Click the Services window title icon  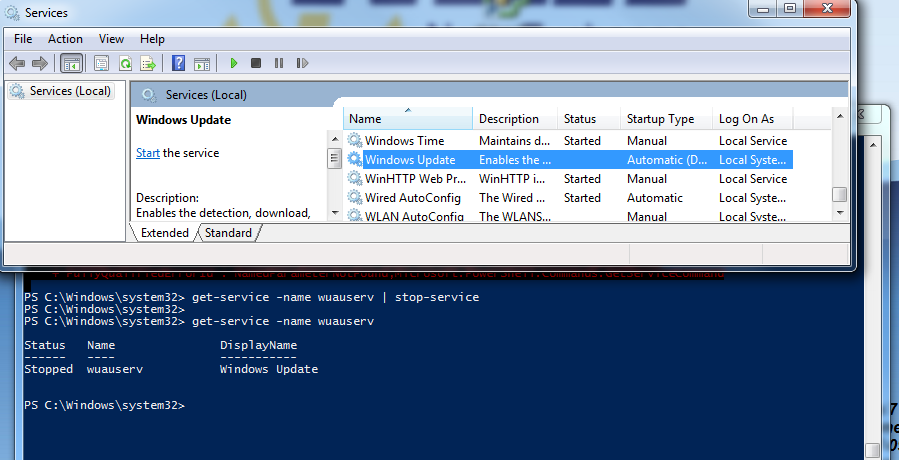12,12
